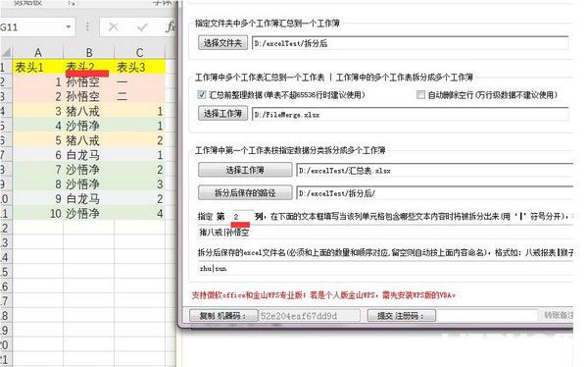Click the registration code input field

(x=487, y=316)
